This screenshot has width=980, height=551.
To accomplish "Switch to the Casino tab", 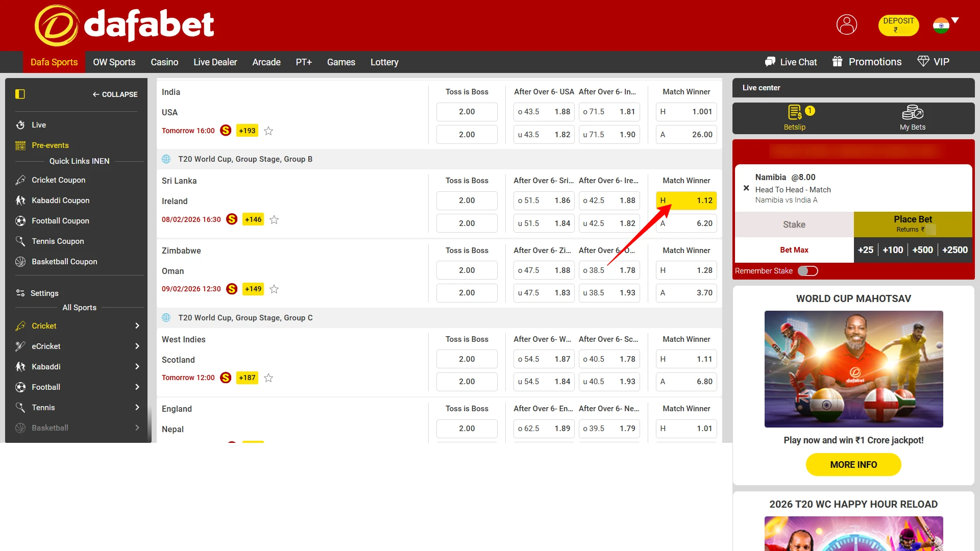I will coord(164,62).
